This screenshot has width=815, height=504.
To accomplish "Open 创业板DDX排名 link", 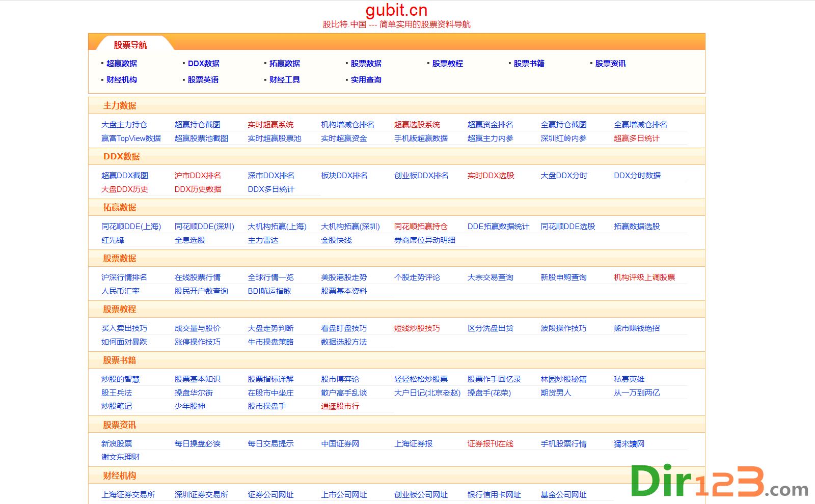I will 421,176.
